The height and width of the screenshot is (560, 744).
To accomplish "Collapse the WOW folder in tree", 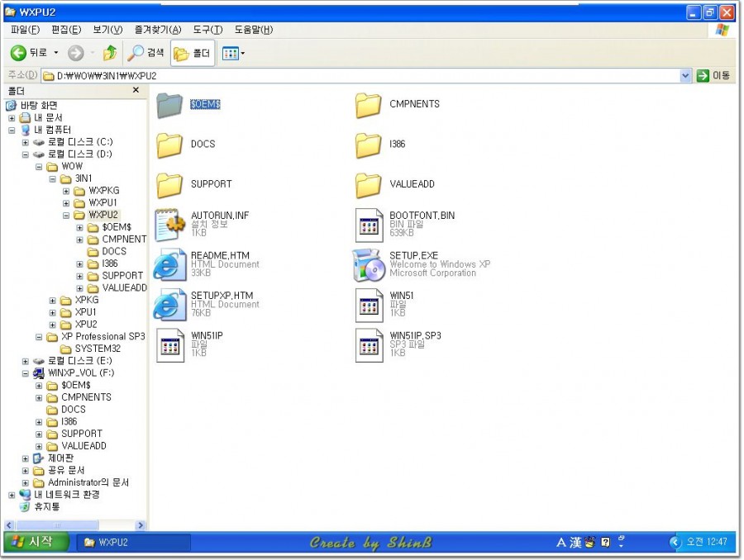I will tap(39, 167).
